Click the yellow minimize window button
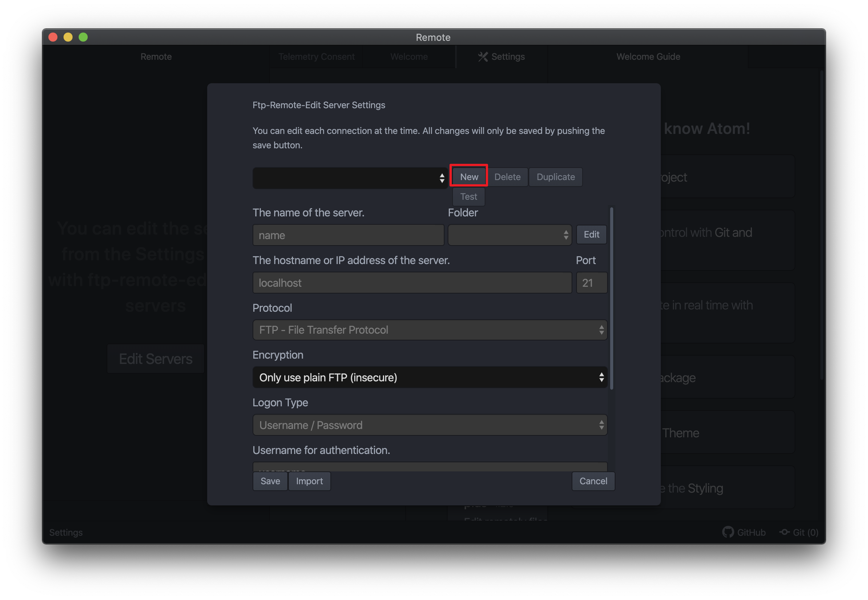The image size is (868, 600). coord(68,37)
